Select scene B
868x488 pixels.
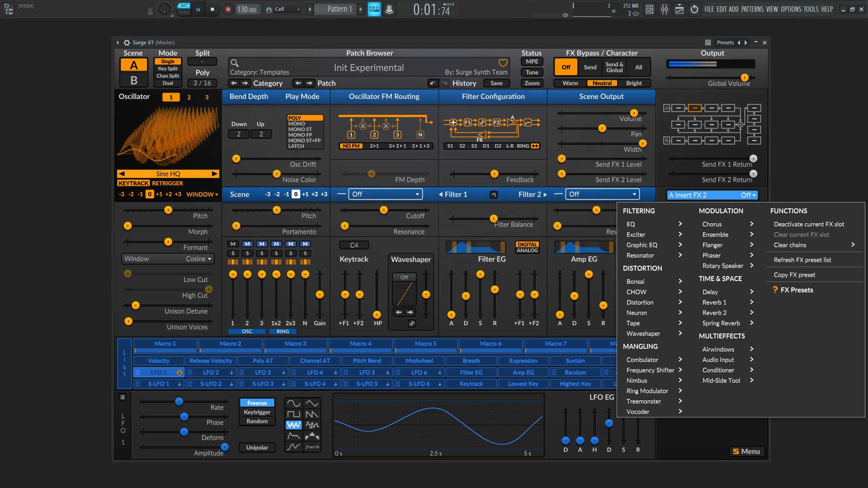tap(134, 80)
